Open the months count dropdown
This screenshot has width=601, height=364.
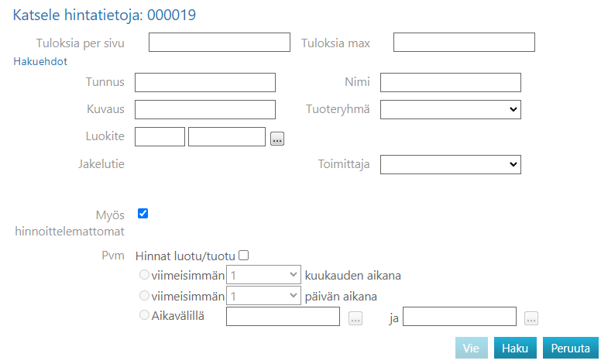(263, 275)
